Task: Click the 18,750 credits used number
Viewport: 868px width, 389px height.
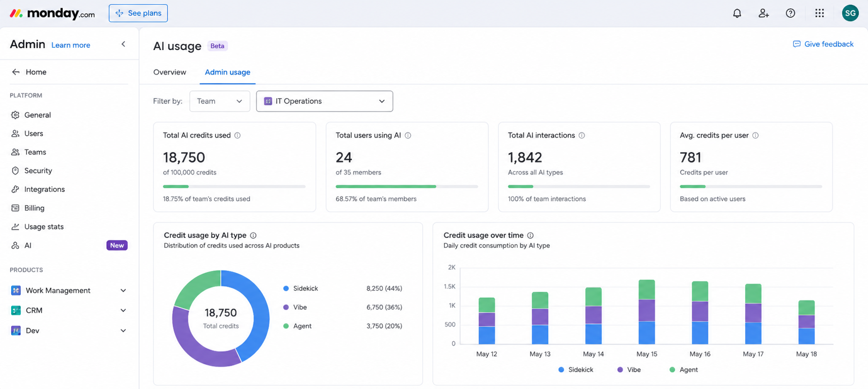Action: [184, 157]
